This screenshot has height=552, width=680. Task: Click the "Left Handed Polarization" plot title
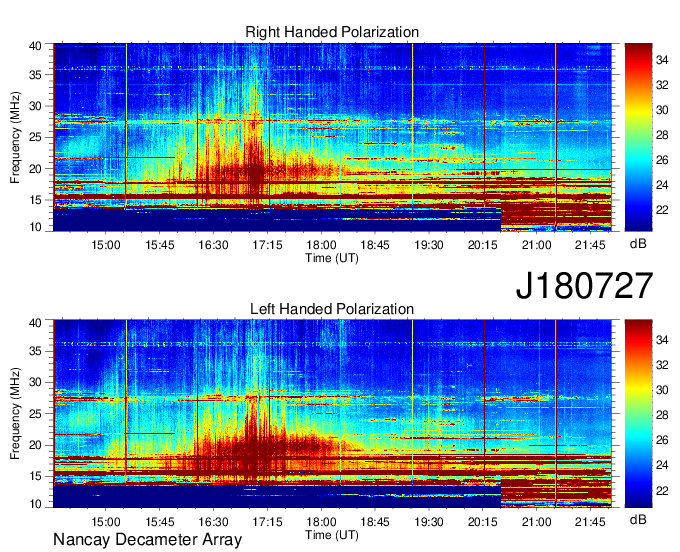(x=332, y=309)
